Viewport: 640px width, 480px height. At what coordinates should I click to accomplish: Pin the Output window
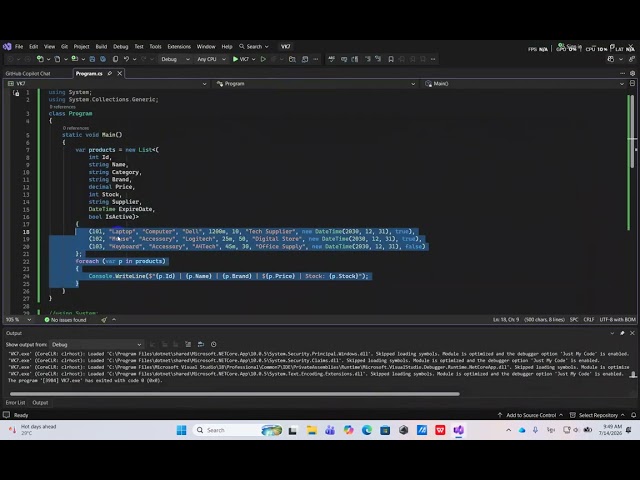coord(622,333)
